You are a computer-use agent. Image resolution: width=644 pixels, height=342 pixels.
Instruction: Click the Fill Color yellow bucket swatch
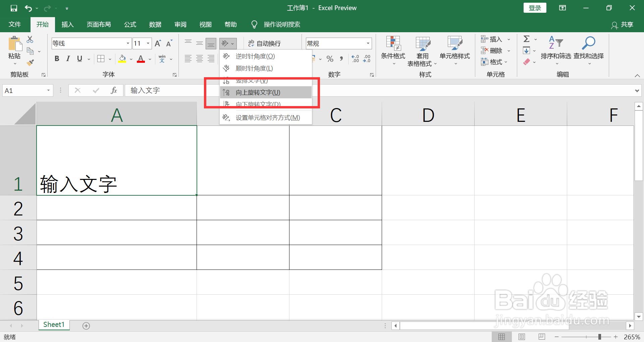[x=122, y=59]
